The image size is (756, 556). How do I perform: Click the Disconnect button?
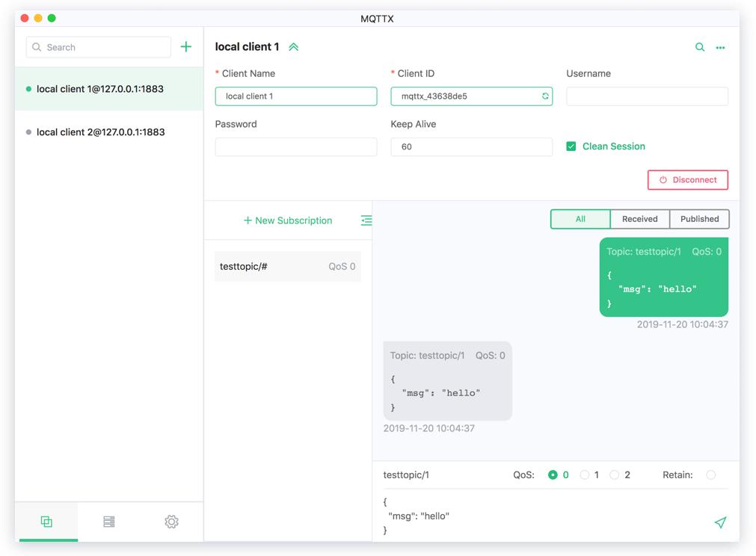coord(687,179)
